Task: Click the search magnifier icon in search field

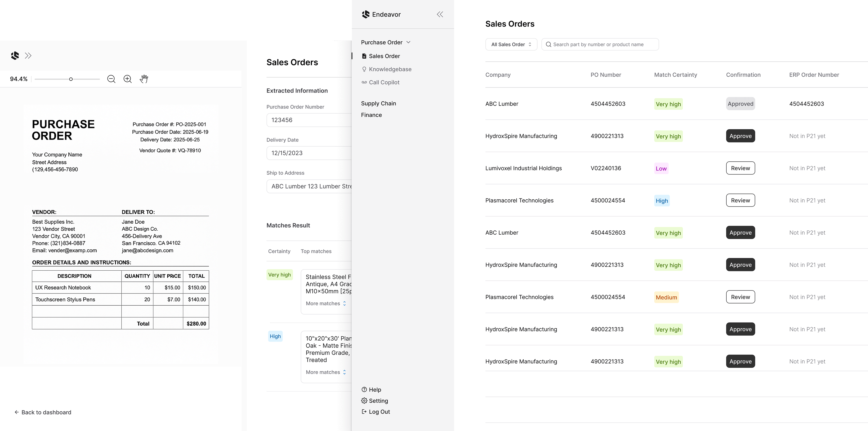Action: [548, 44]
